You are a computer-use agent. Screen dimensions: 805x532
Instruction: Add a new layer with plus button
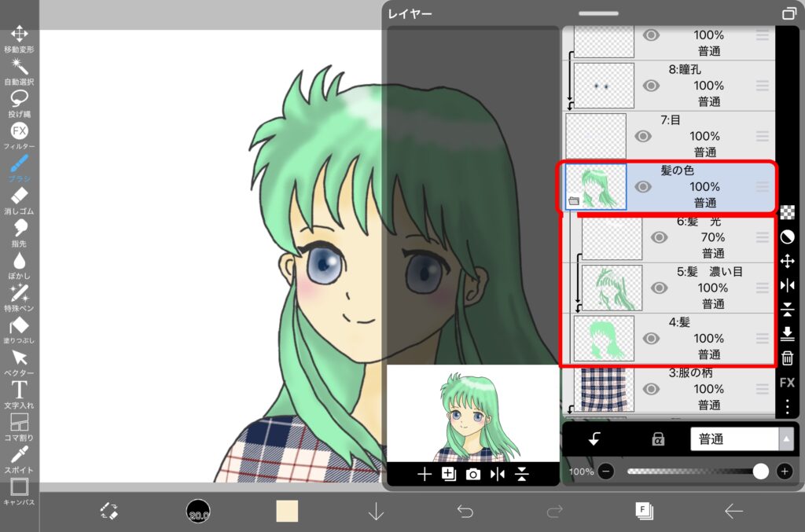425,474
